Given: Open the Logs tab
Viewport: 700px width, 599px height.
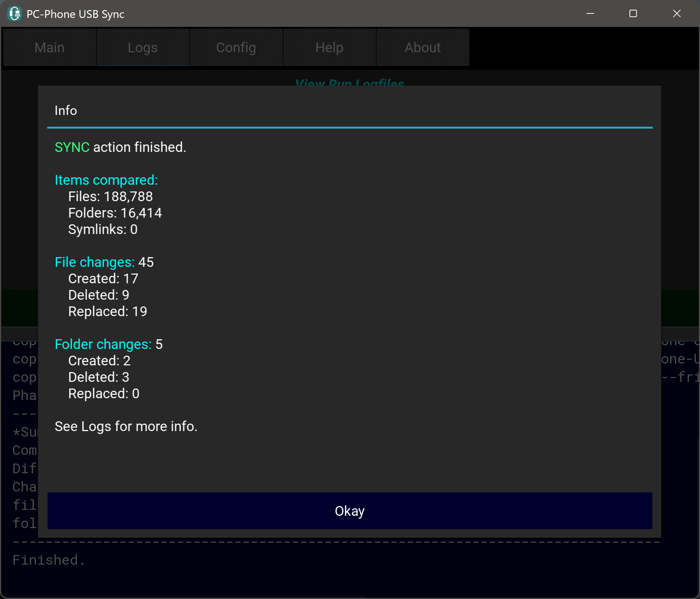Looking at the screenshot, I should [x=143, y=48].
